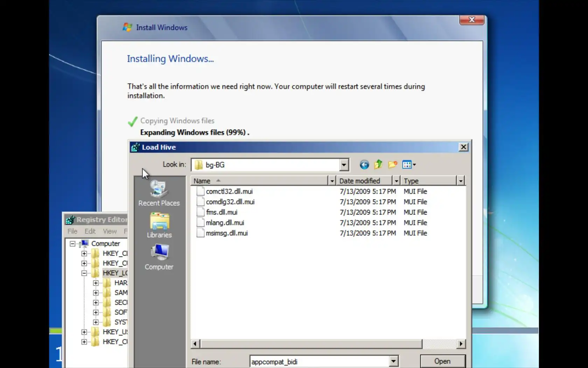The width and height of the screenshot is (588, 368).
Task: Sort files by the Type column
Action: point(429,181)
